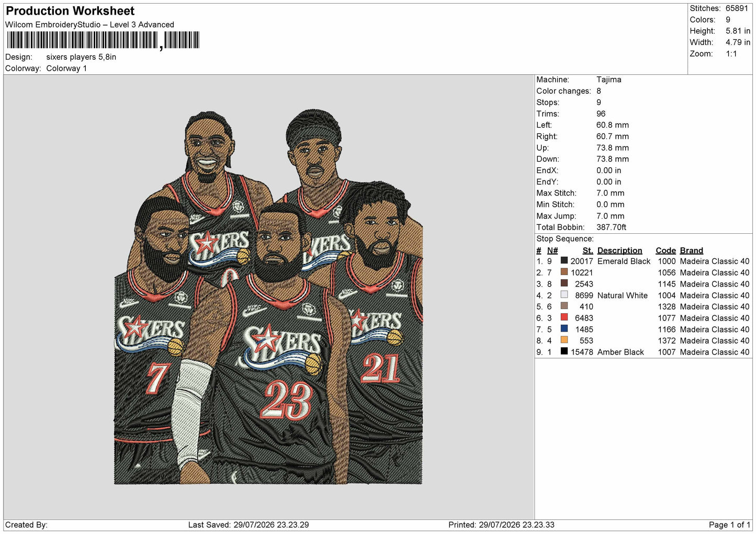The width and height of the screenshot is (756, 534).
Task: Click the Natural White thread swatch
Action: pos(564,295)
